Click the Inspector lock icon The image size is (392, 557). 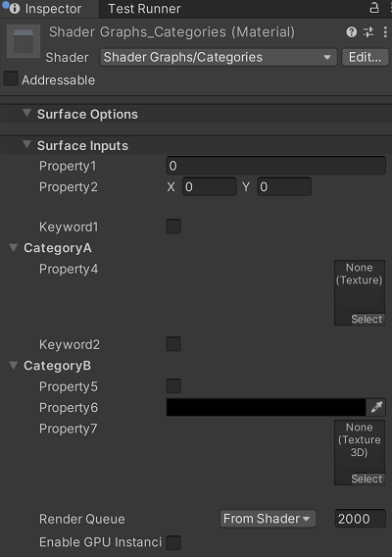(374, 8)
